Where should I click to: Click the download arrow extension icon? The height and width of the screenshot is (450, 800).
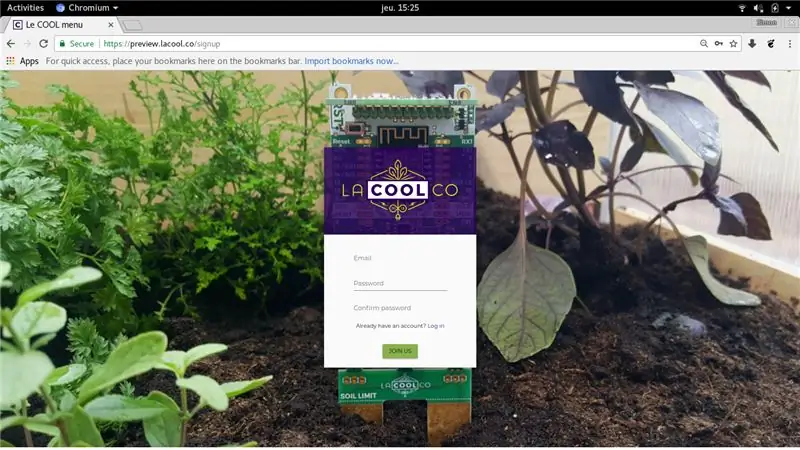[752, 44]
